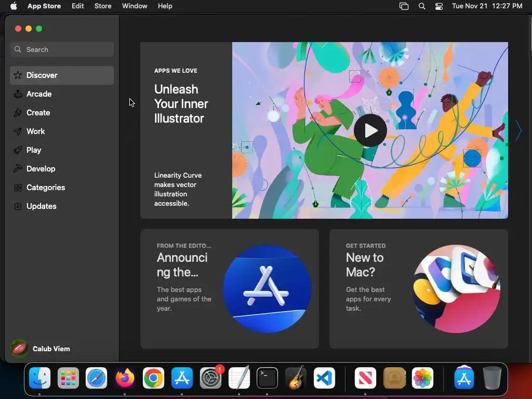Screen dimensions: 532x399
Task: Open the App Store menu
Action: point(44,6)
